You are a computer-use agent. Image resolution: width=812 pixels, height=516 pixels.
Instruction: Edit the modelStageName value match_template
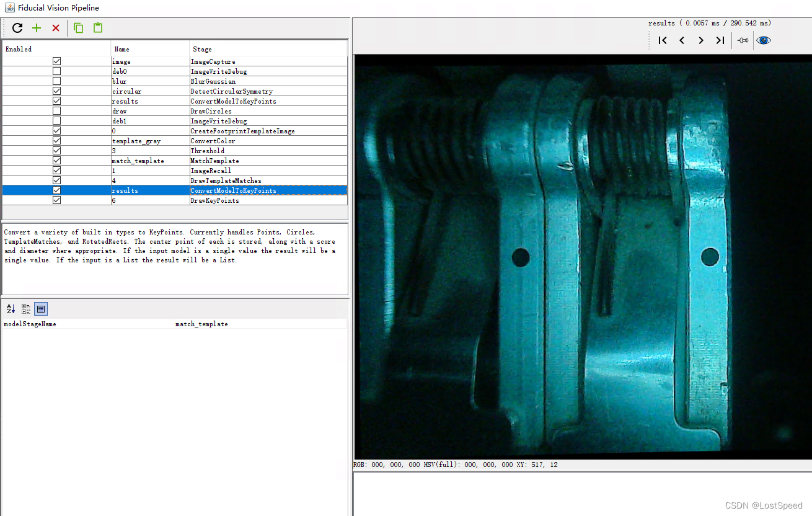tap(260, 324)
